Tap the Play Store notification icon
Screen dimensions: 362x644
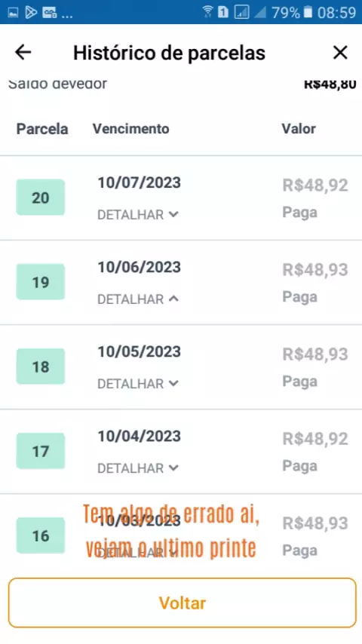pos(31,13)
